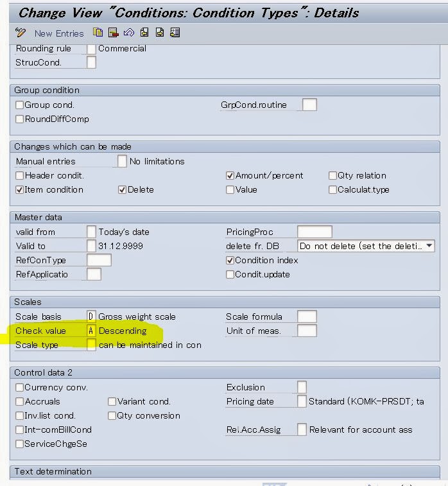Tick the Header condit. checkbox
This screenshot has width=448, height=486.
tap(19, 176)
